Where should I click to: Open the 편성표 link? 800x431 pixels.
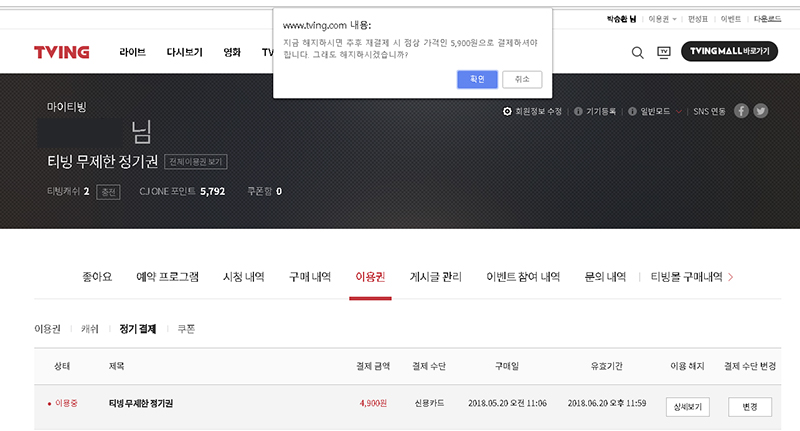(697, 19)
